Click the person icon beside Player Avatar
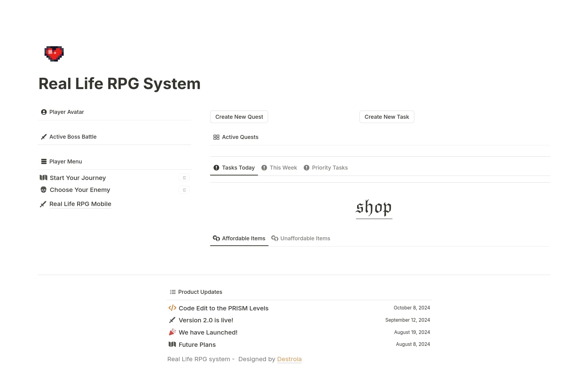 [x=44, y=112]
